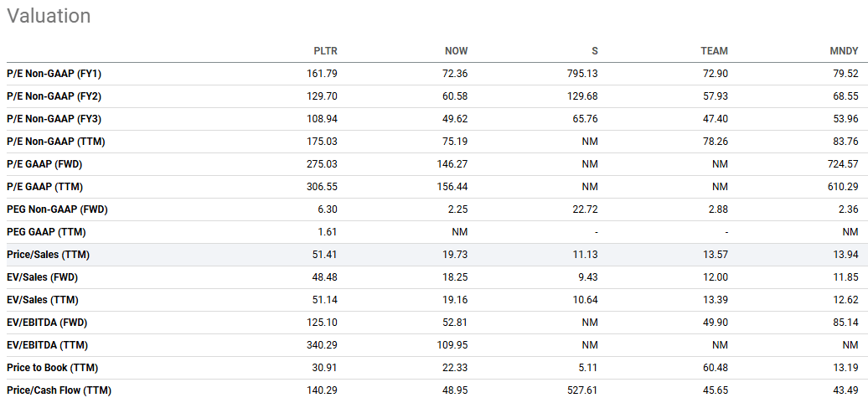The image size is (868, 403).
Task: Open the Price/Cash Flow (TTM) metric
Action: 59,390
